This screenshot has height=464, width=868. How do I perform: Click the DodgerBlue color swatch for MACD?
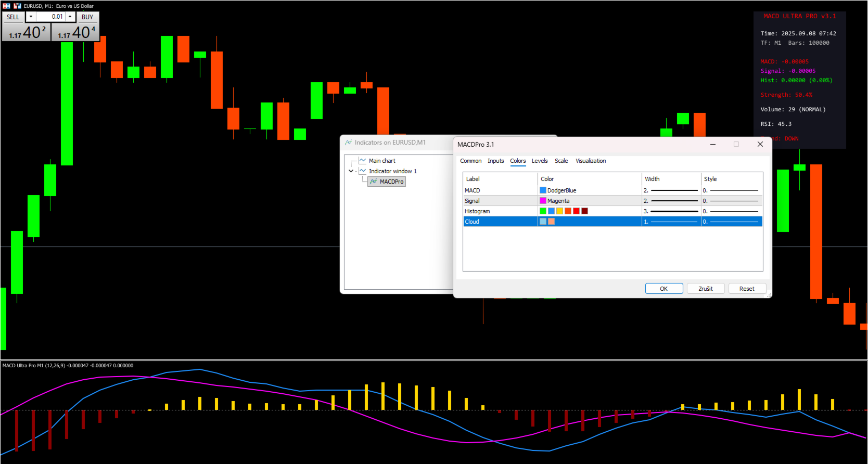click(x=543, y=190)
